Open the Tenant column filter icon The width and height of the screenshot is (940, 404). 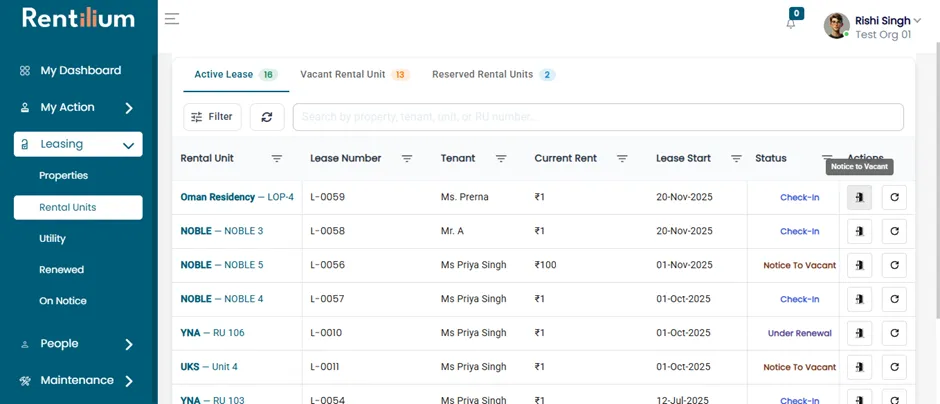tap(501, 159)
